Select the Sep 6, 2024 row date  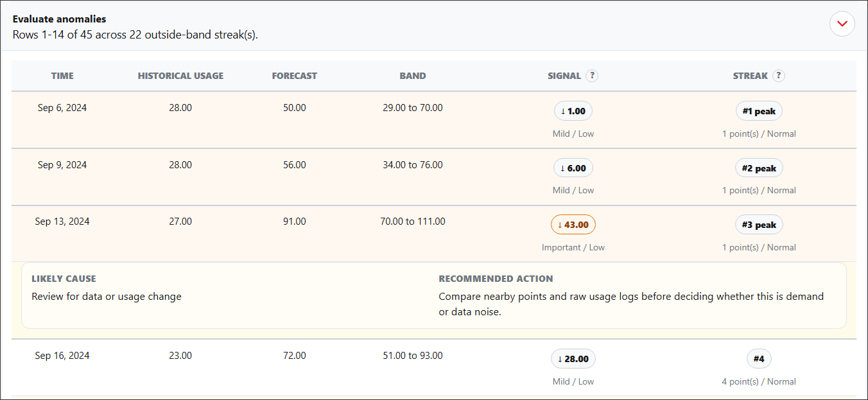tap(62, 108)
